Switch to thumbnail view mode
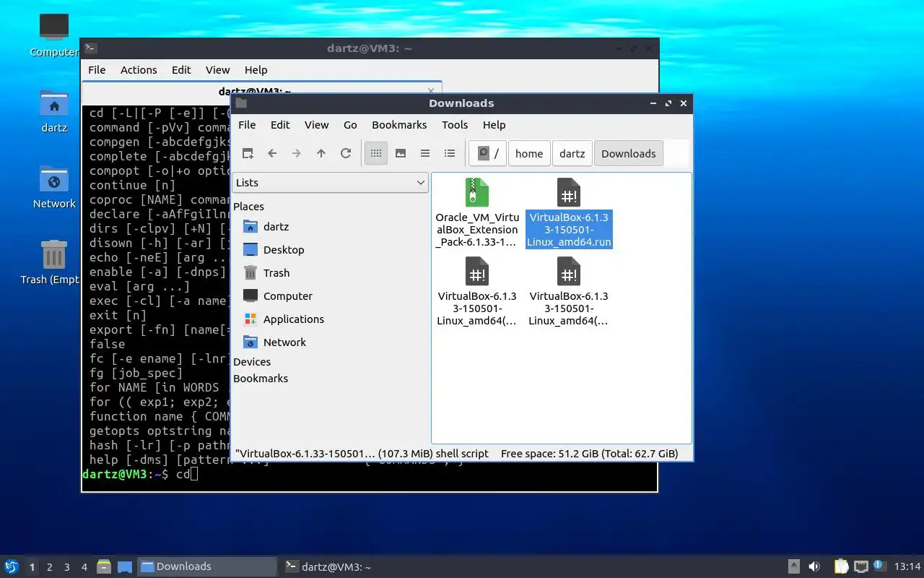The width and height of the screenshot is (924, 578). [x=401, y=153]
